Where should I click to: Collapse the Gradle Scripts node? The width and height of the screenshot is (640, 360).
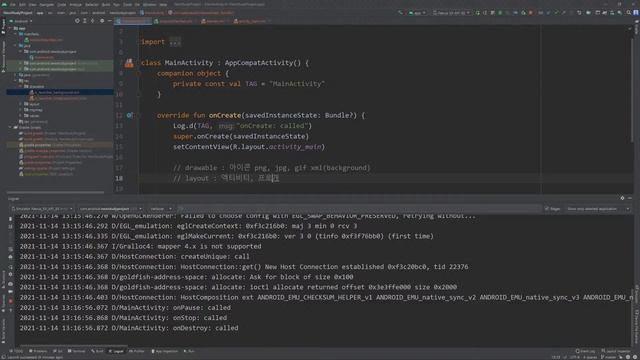coord(10,127)
